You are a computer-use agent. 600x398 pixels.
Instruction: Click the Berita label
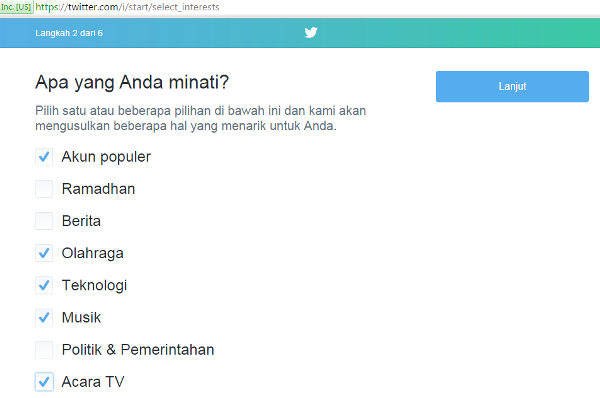click(x=81, y=221)
